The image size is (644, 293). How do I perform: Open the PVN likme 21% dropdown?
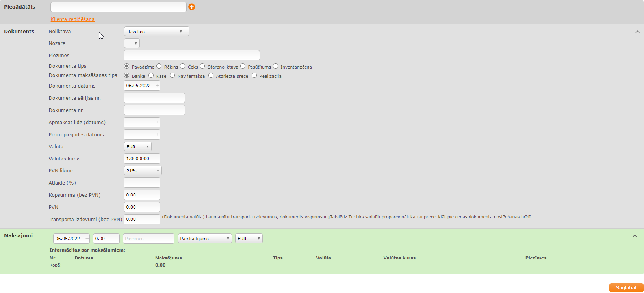pyautogui.click(x=143, y=171)
